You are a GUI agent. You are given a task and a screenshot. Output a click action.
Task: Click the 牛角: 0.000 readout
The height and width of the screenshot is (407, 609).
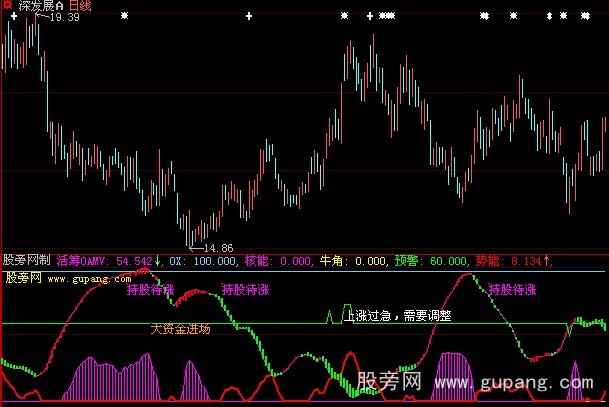pos(353,261)
